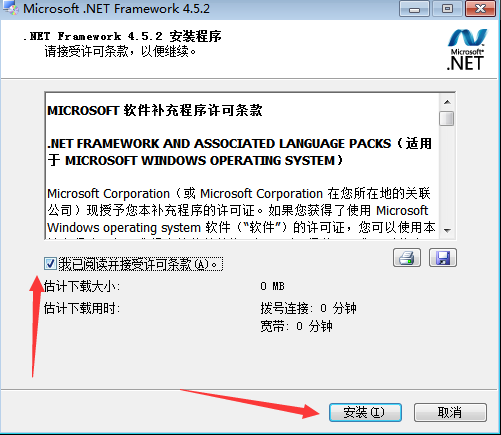Minimize the .NET Framework setup window

(x=414, y=9)
